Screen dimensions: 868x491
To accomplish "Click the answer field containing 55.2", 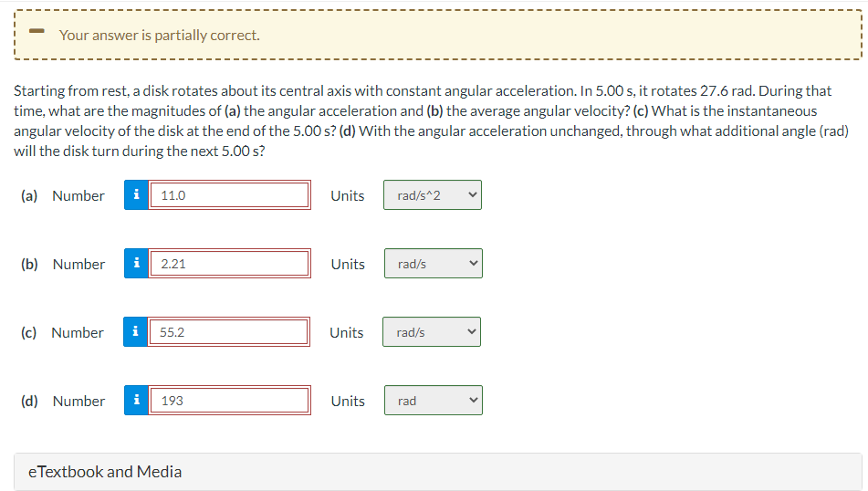I will [x=228, y=331].
